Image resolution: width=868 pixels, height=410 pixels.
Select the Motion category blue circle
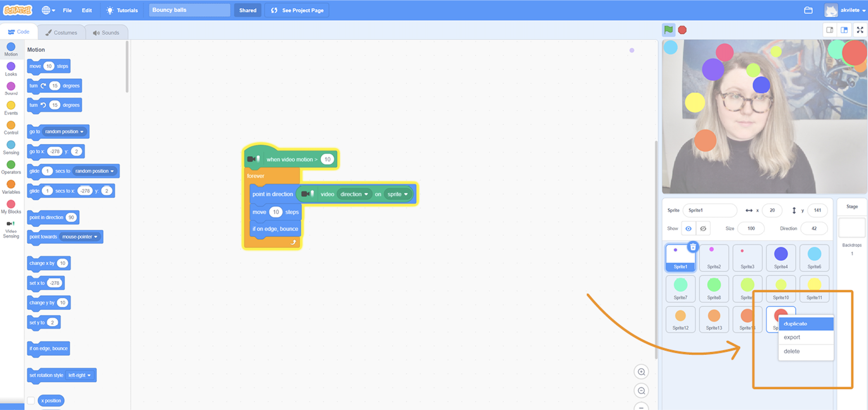pos(11,47)
